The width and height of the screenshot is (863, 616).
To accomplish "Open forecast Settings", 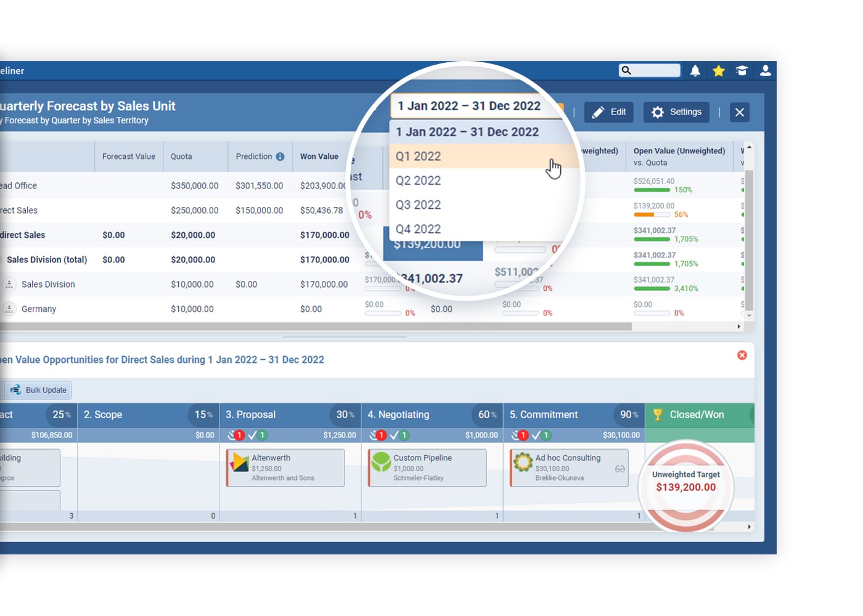I will pos(676,111).
